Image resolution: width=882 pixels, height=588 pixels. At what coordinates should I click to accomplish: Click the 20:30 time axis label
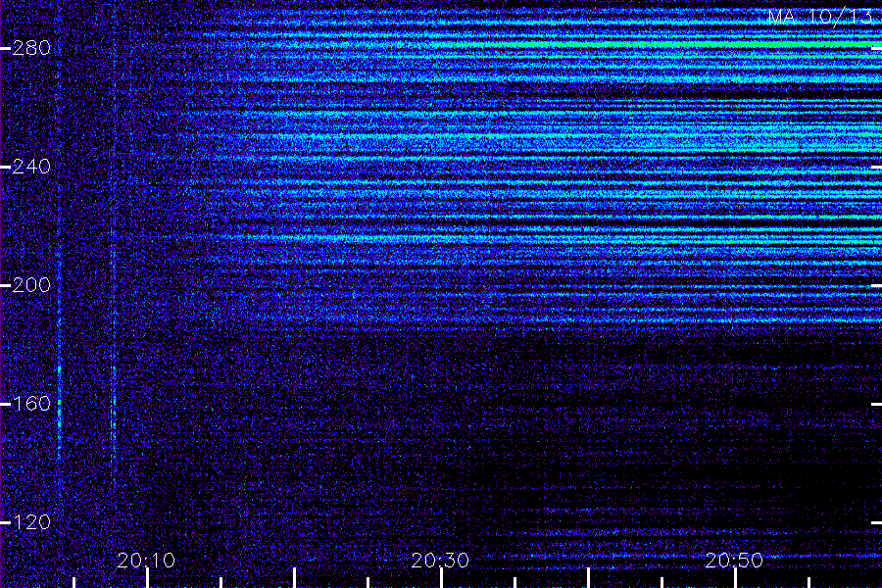(440, 561)
